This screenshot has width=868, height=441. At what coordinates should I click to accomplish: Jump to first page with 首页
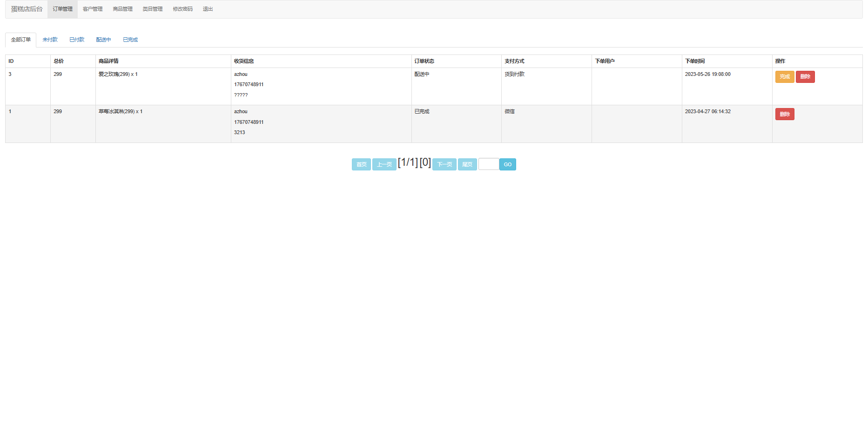point(361,164)
